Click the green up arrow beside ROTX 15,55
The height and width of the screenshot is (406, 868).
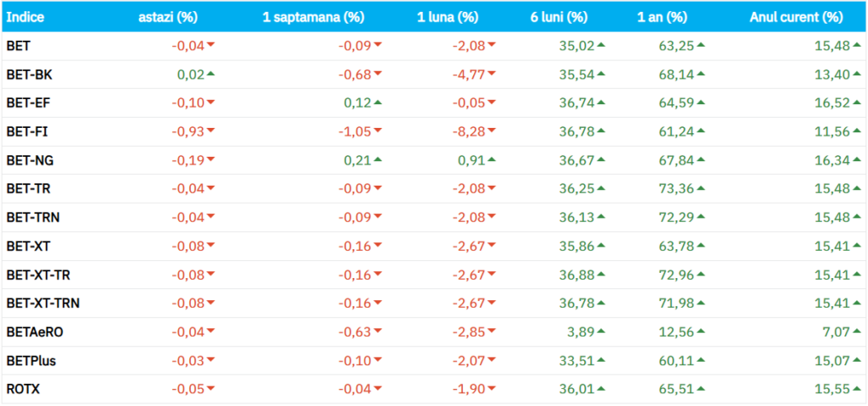point(853,390)
